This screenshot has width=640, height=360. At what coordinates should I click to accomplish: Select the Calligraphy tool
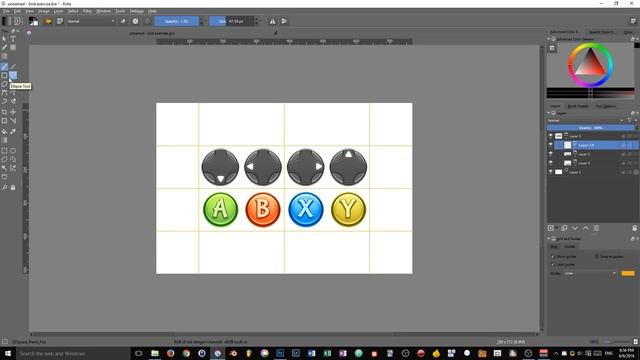(x=4, y=48)
